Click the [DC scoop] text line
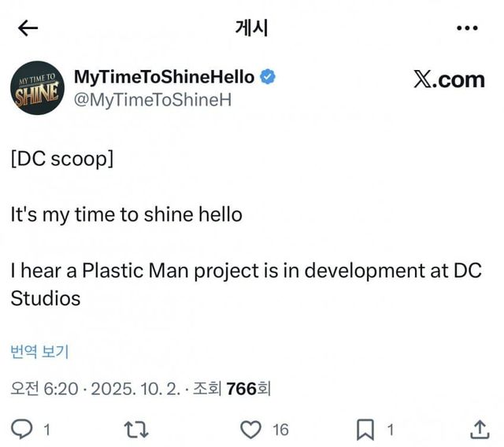This screenshot has width=504, height=447. pos(62,158)
